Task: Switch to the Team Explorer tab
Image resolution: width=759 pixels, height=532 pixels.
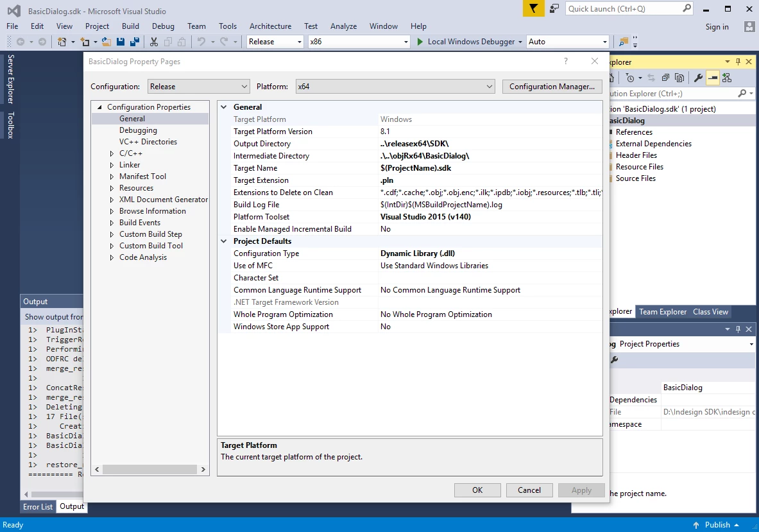Action: tap(663, 312)
